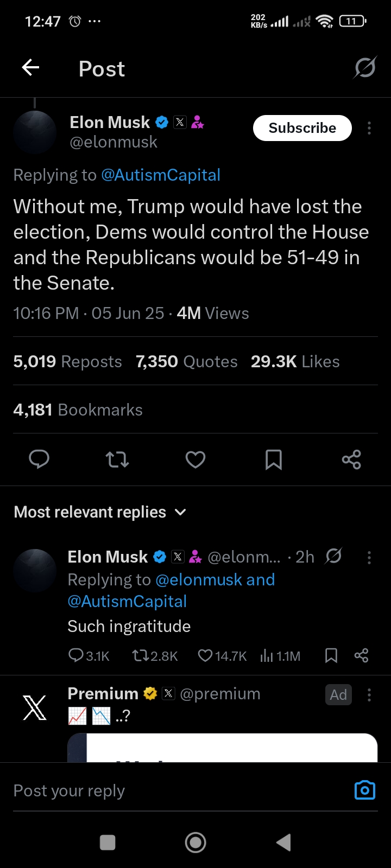Tap the back arrow to return
The width and height of the screenshot is (391, 868).
pyautogui.click(x=30, y=67)
